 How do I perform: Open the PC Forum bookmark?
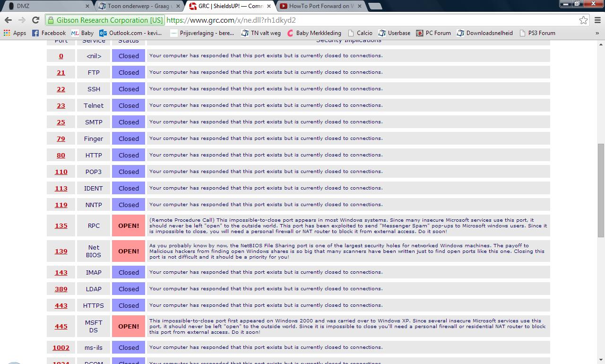pos(433,33)
